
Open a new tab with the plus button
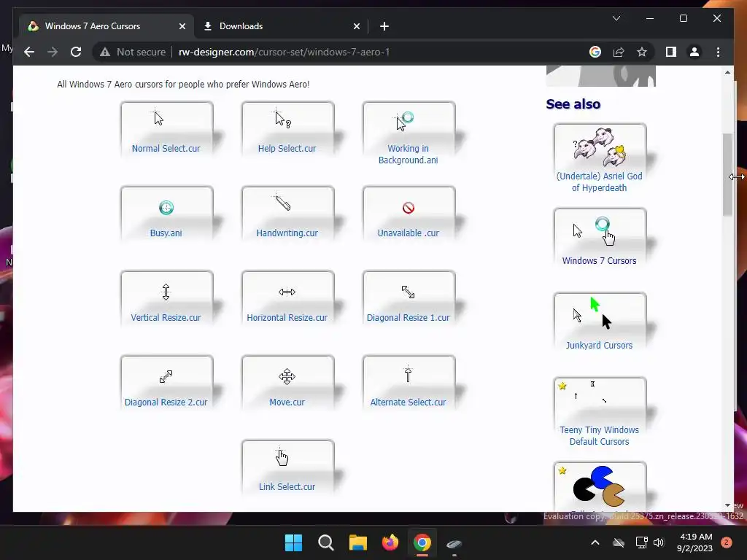[x=384, y=26]
